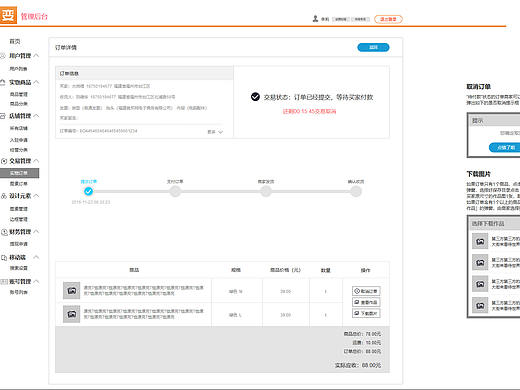520x390 pixels.
Task: Click the 下载图片 heading in right panel
Action: pos(478,174)
